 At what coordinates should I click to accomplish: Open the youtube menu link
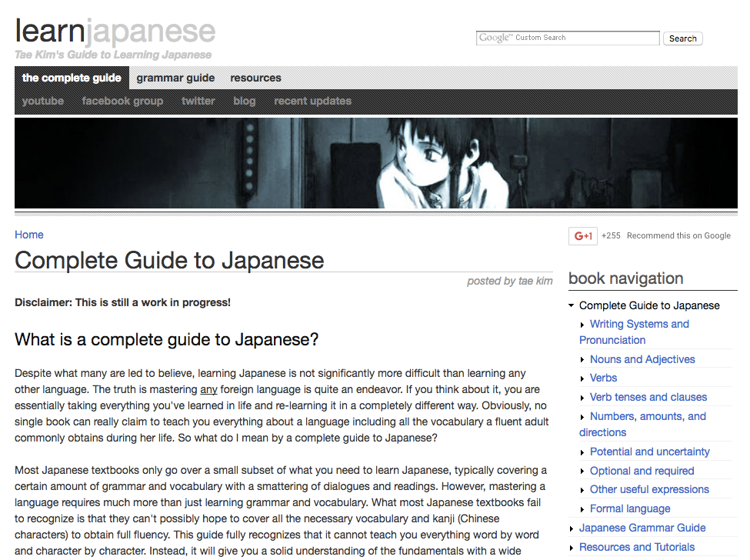[43, 101]
